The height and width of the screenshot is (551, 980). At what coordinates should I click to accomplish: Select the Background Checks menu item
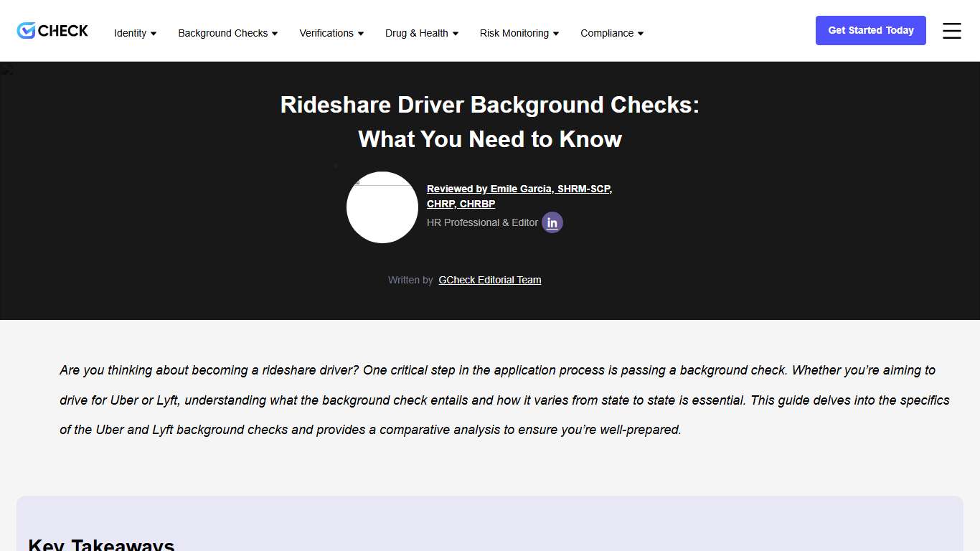227,33
